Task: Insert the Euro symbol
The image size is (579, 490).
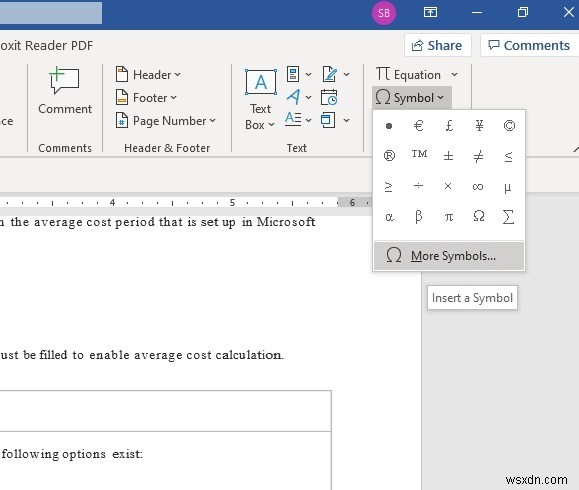Action: click(418, 126)
